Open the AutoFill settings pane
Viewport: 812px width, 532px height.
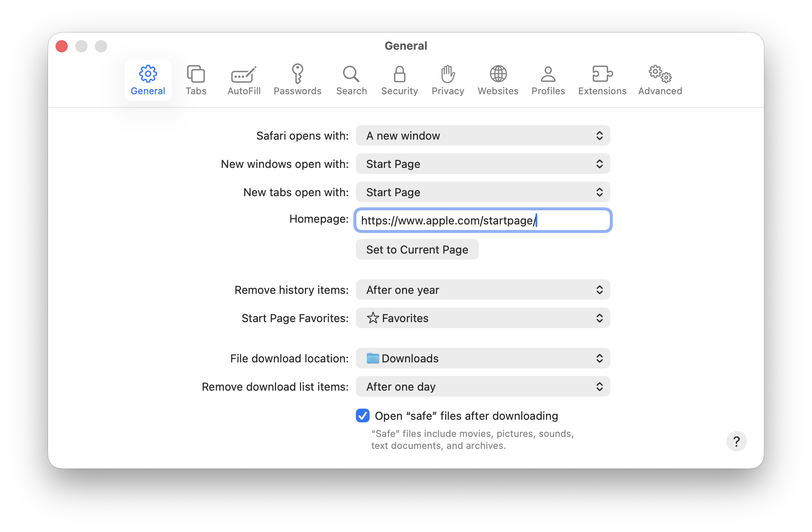(244, 80)
